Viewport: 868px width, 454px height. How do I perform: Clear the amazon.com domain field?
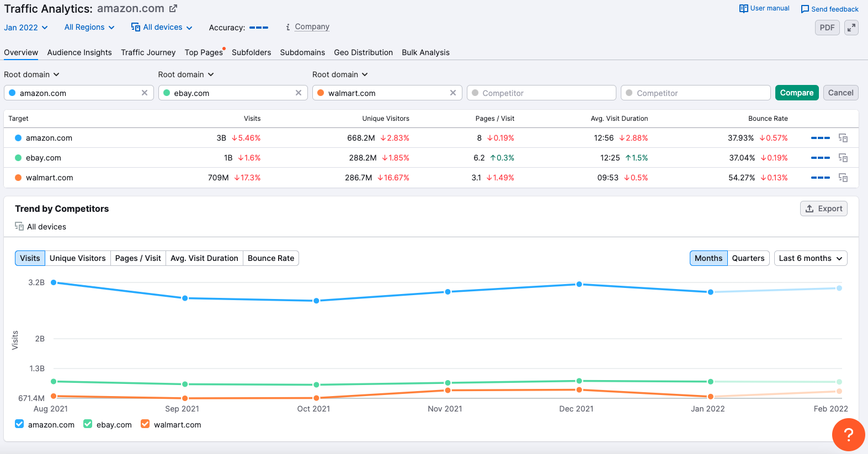pyautogui.click(x=145, y=93)
